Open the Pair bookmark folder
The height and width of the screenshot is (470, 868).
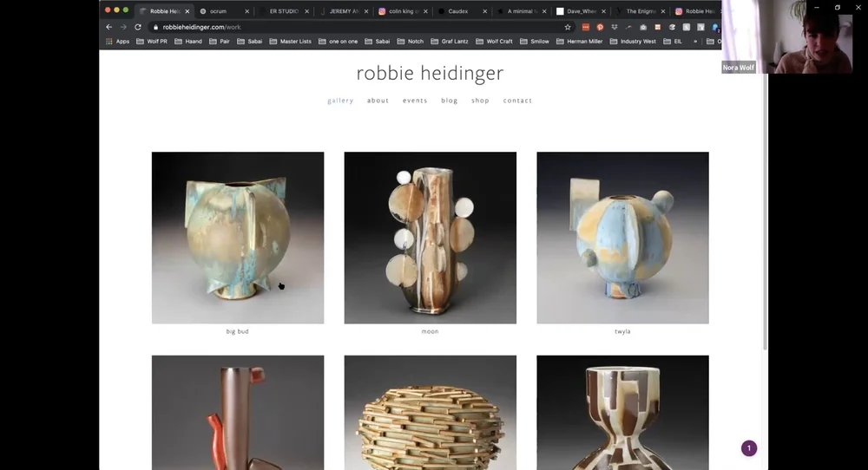coord(220,42)
